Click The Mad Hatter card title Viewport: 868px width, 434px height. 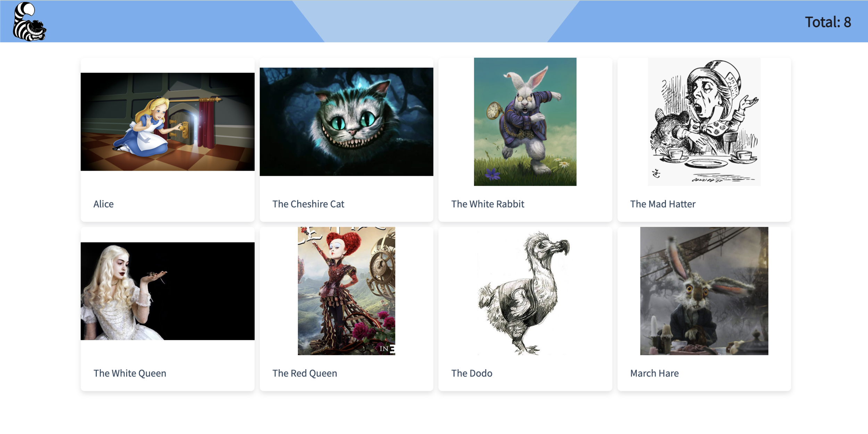click(662, 204)
